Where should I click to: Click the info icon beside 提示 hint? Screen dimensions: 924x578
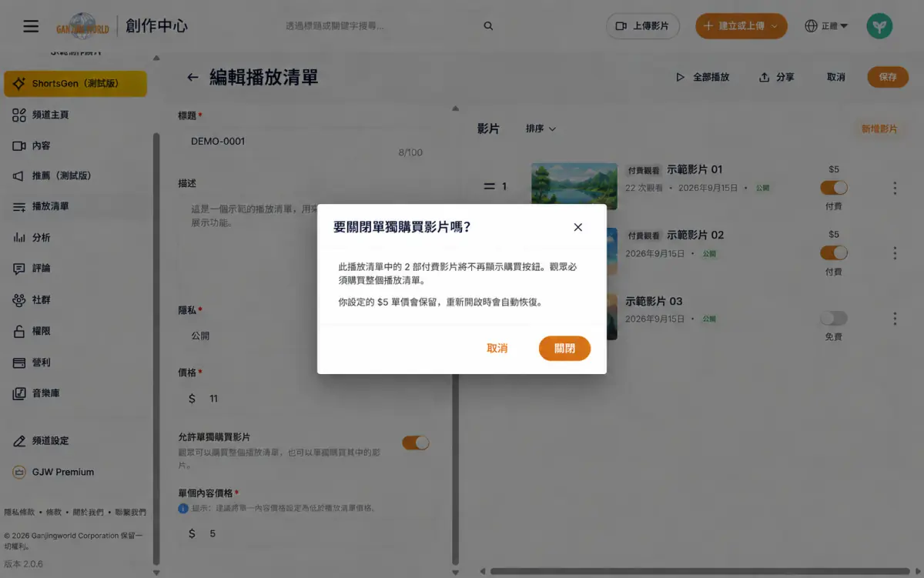(x=183, y=509)
